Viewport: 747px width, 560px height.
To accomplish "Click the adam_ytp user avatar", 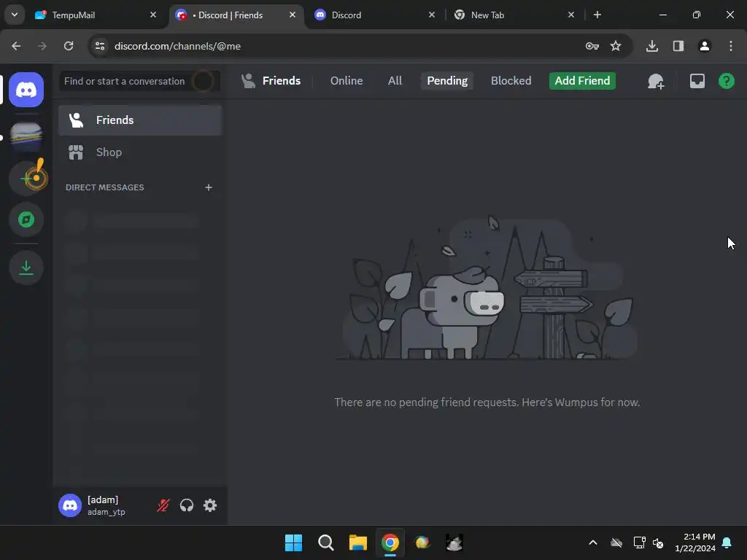I will pyautogui.click(x=70, y=505).
